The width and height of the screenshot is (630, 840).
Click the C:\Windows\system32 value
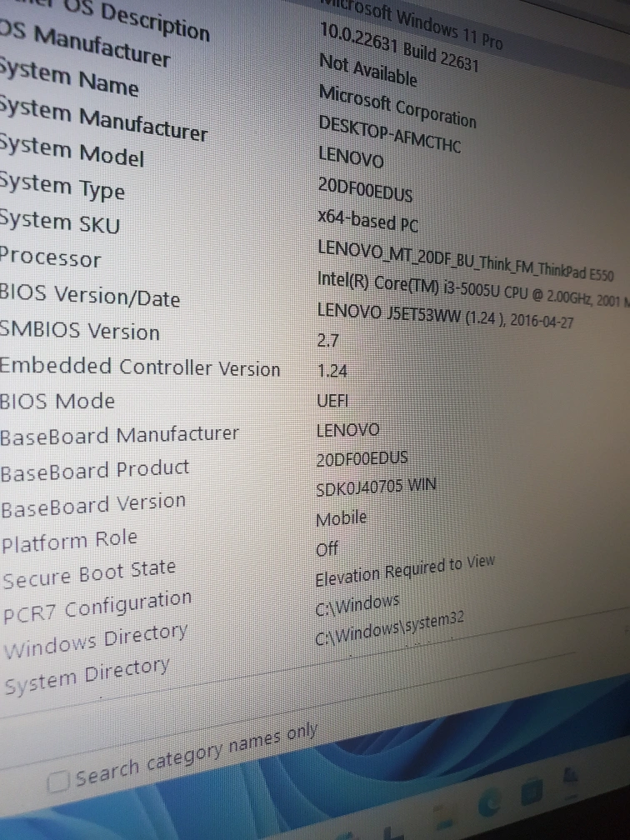pyautogui.click(x=389, y=629)
